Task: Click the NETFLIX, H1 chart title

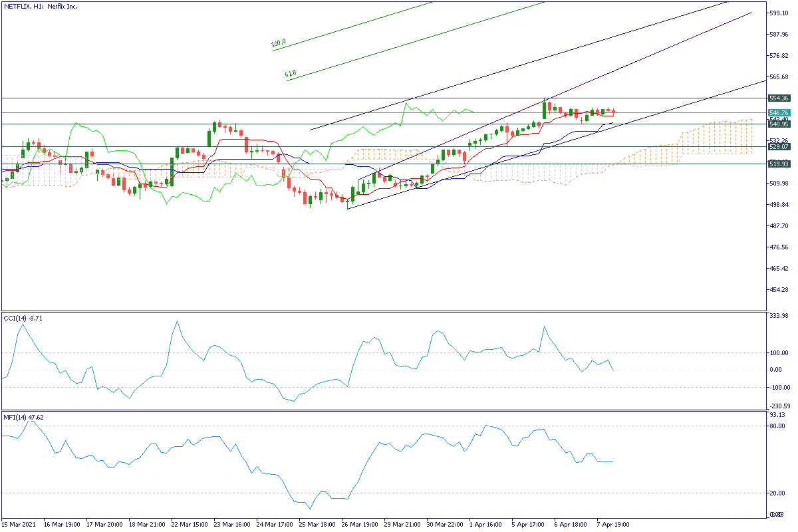Action: pos(41,6)
